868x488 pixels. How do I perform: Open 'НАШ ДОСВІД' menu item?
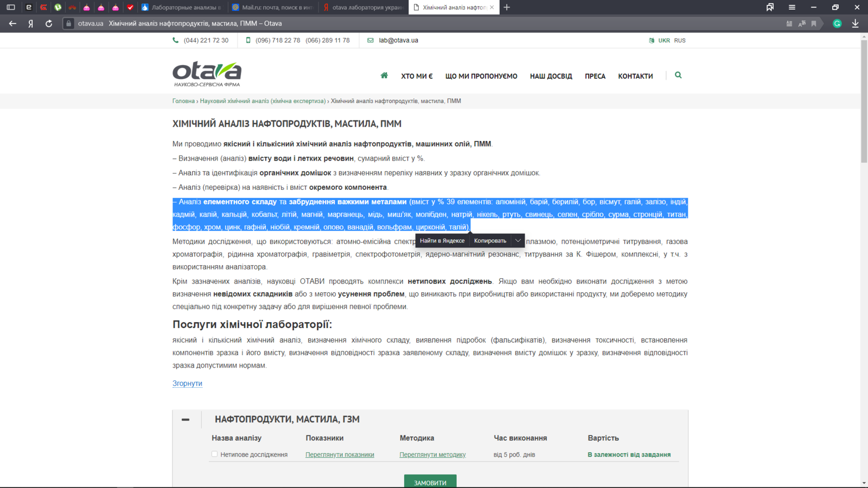pos(551,76)
